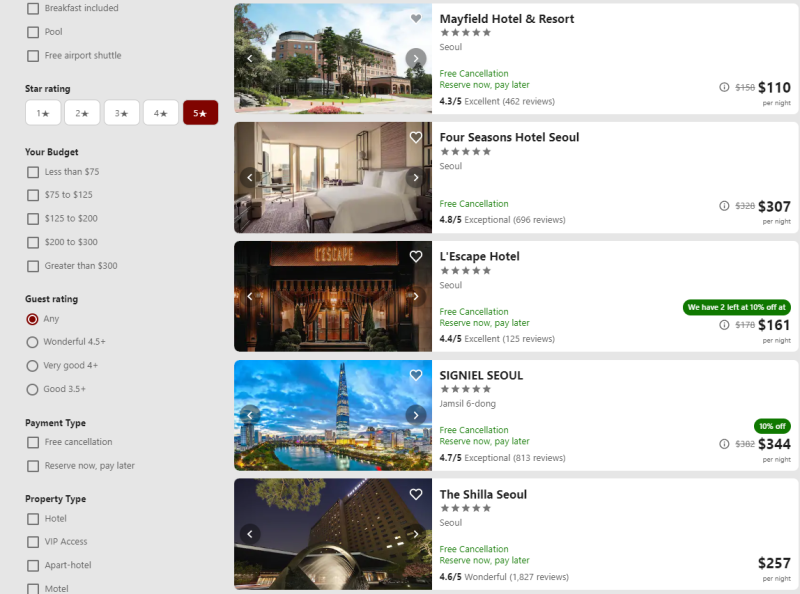Click the $344 SIGNIEL SEOUL price
The width and height of the screenshot is (800, 594).
[x=774, y=444]
